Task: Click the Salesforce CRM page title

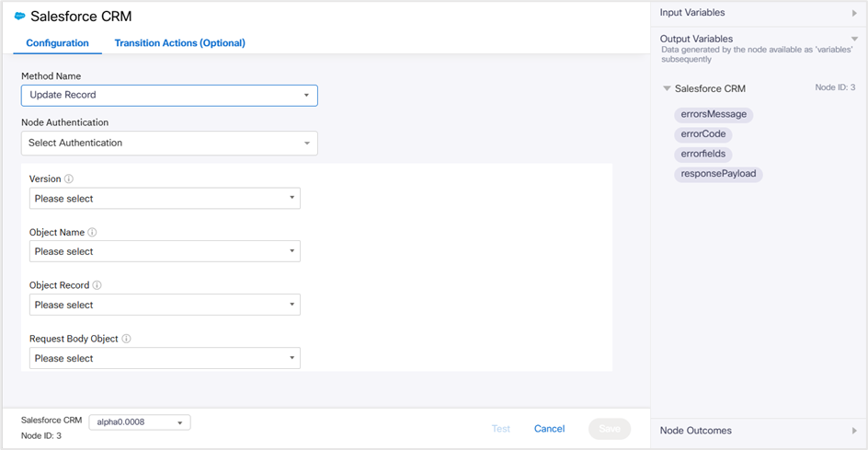Action: (x=81, y=16)
